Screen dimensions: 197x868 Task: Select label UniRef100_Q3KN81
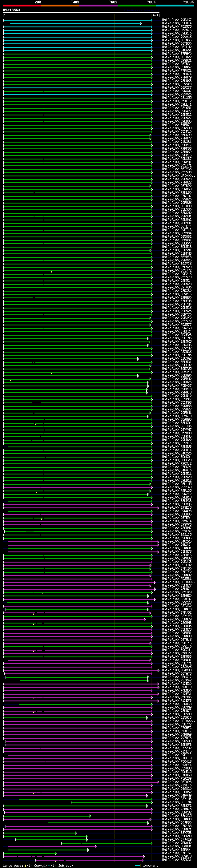pos(177,548)
